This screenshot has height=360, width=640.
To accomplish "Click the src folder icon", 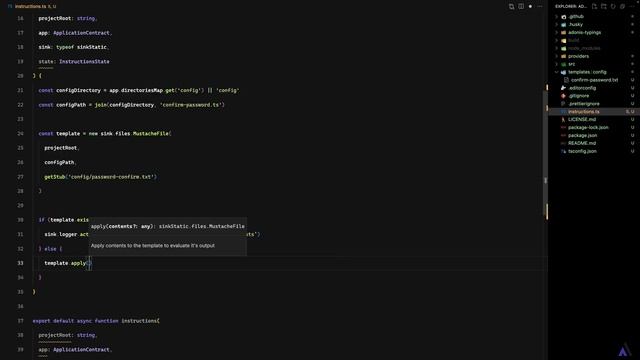I will pyautogui.click(x=564, y=64).
